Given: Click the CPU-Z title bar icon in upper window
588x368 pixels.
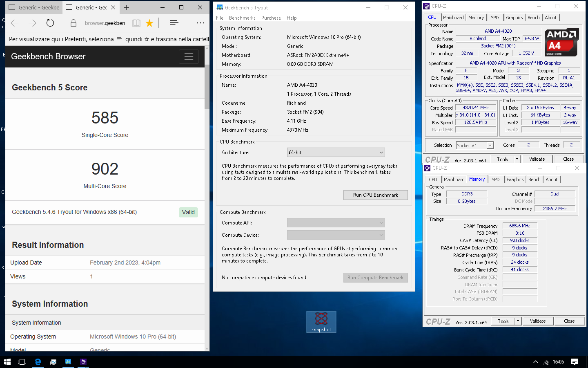Looking at the screenshot, I should (427, 6).
